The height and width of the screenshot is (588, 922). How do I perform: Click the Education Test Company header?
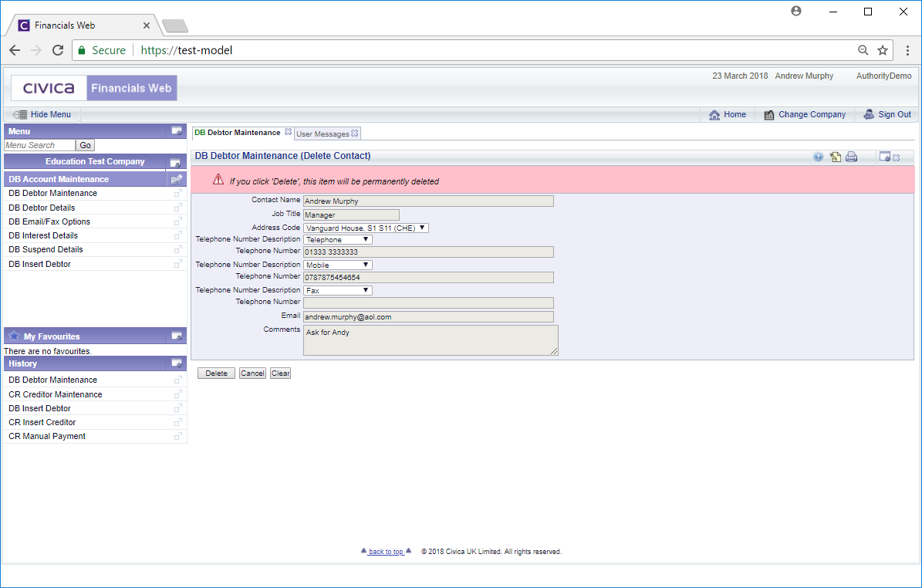click(95, 162)
